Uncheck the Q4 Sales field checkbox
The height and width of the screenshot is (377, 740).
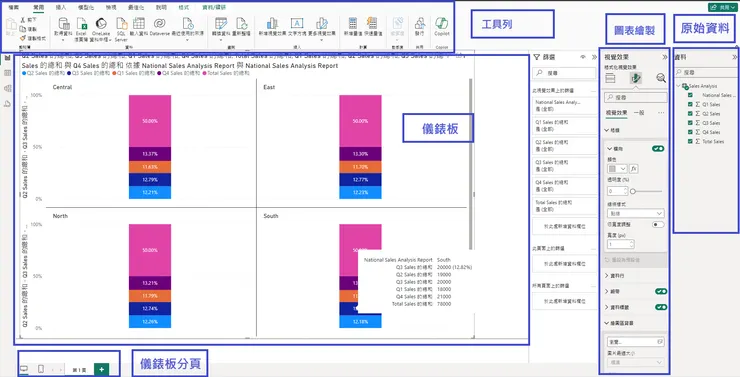click(690, 132)
